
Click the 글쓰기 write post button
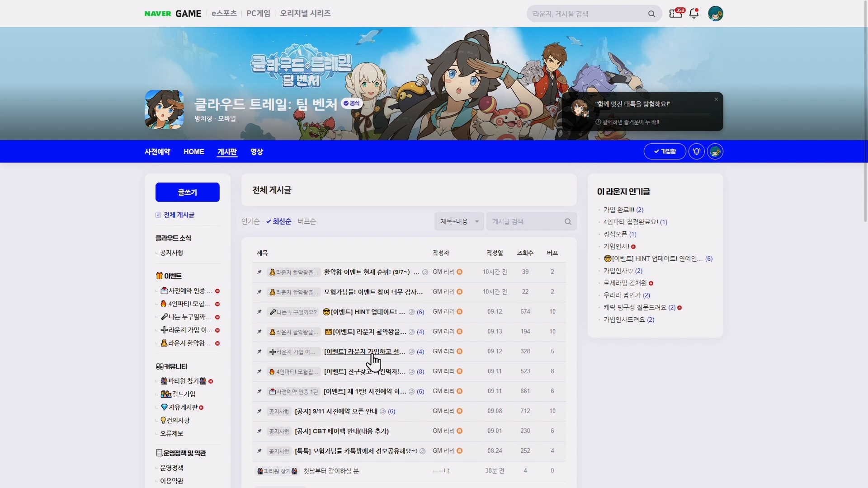(x=188, y=192)
